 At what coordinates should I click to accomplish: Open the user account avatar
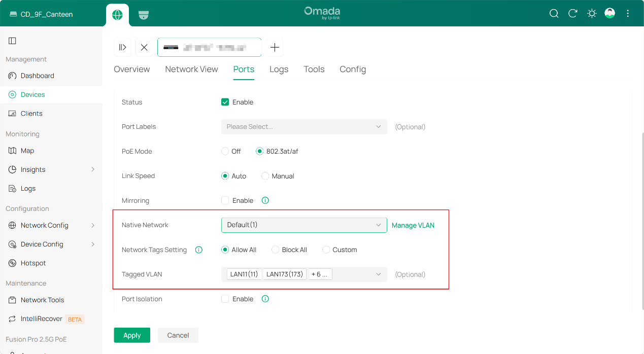(610, 13)
